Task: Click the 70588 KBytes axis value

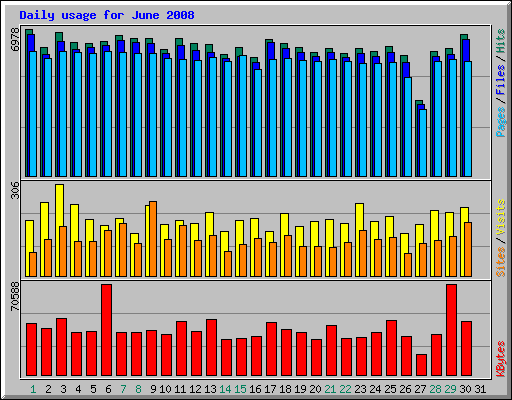Action: pos(15,296)
